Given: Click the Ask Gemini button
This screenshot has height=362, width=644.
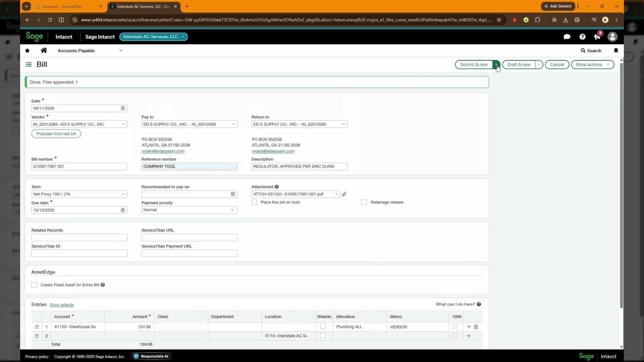Looking at the screenshot, I should click(x=558, y=6).
